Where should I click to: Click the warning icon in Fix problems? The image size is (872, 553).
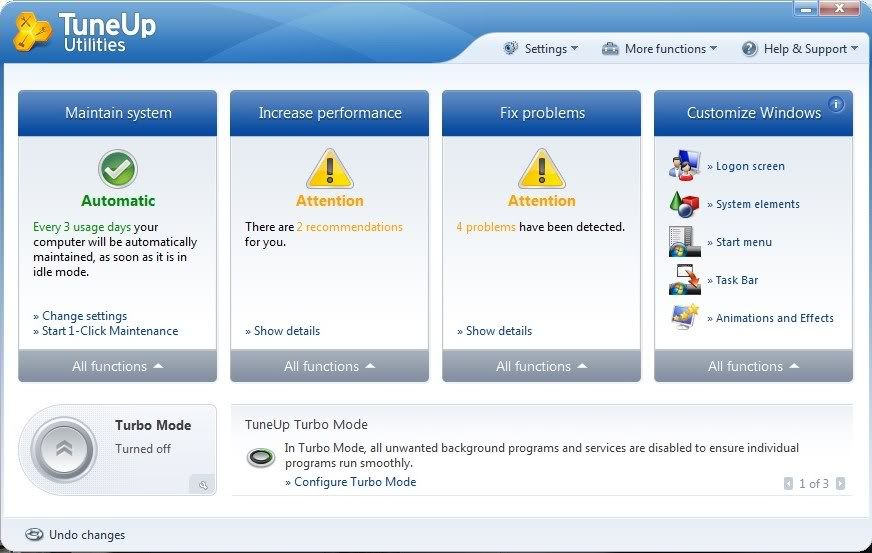tap(542, 169)
